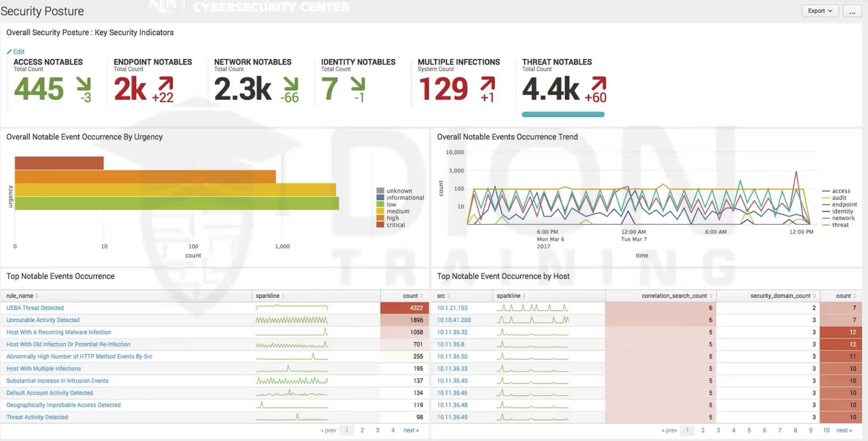Click the Edit pencil icon

[x=9, y=52]
